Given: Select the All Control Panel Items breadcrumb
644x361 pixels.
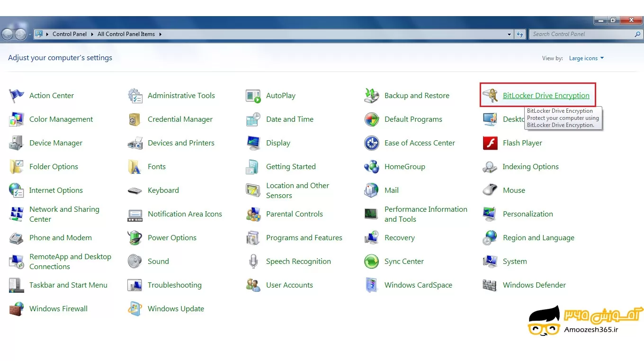Looking at the screenshot, I should [x=126, y=34].
